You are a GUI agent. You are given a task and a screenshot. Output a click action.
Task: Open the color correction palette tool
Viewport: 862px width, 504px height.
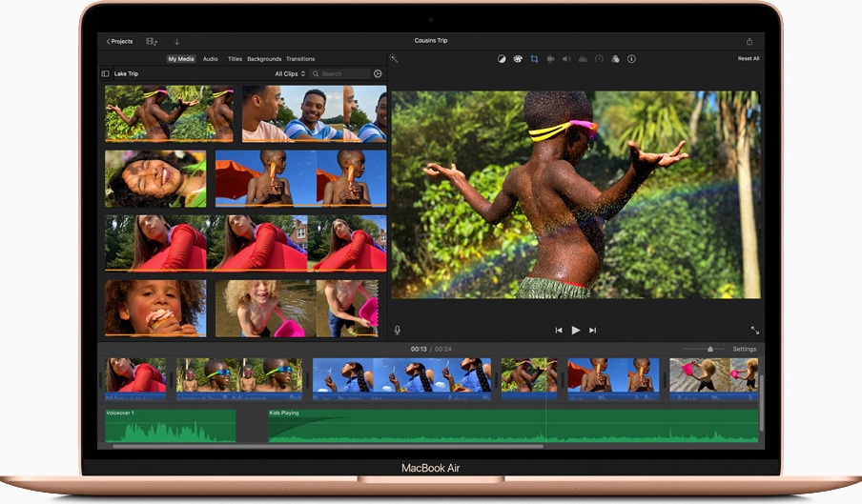(x=518, y=59)
